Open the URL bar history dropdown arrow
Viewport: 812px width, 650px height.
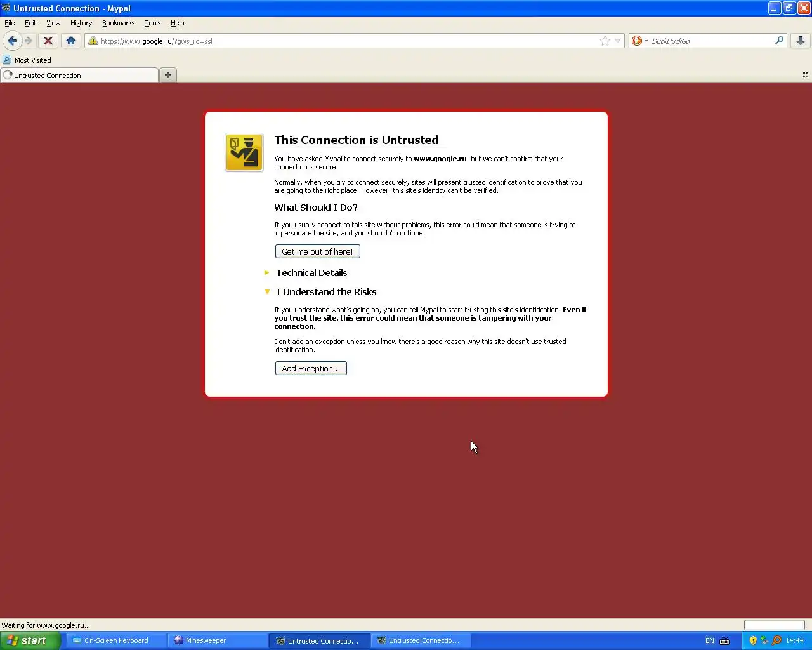618,41
